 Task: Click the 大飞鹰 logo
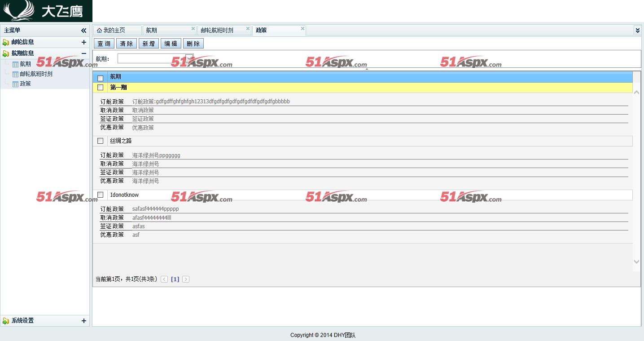(x=46, y=11)
